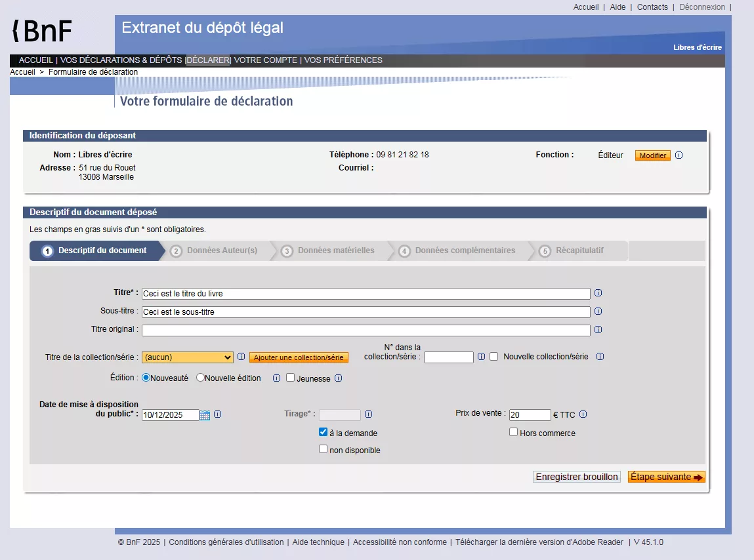Viewport: 754px width, 560px height.
Task: Open 'VOS DÉCLARATIONS & DÉPÔTS' menu
Action: click(121, 60)
